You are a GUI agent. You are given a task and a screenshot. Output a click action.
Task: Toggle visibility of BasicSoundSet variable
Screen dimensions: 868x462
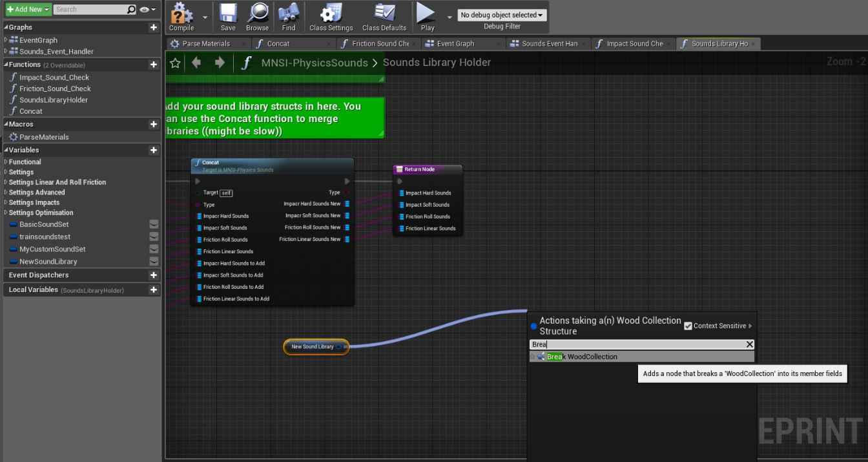(154, 224)
